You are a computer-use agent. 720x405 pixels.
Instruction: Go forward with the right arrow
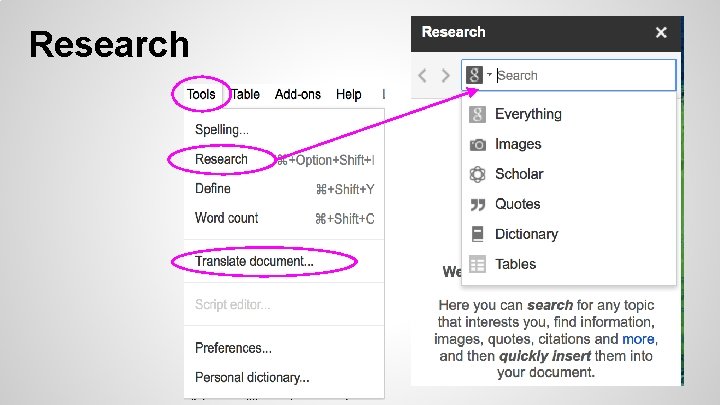click(444, 75)
